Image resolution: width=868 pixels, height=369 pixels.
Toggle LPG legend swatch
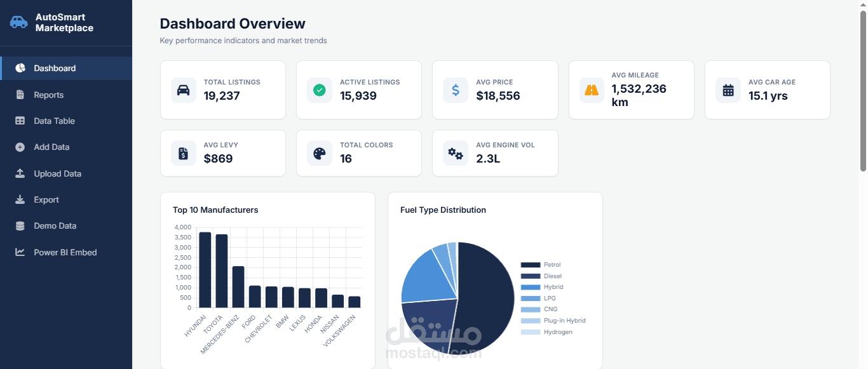[530, 298]
